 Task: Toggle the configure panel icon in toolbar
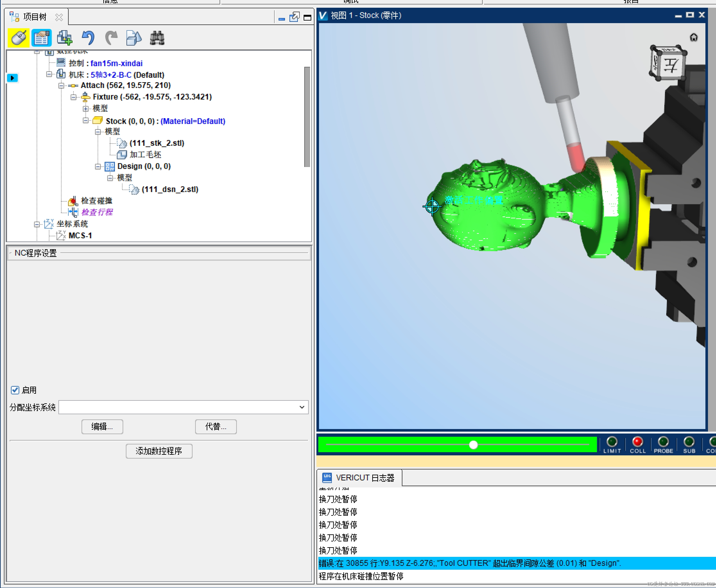(x=41, y=37)
